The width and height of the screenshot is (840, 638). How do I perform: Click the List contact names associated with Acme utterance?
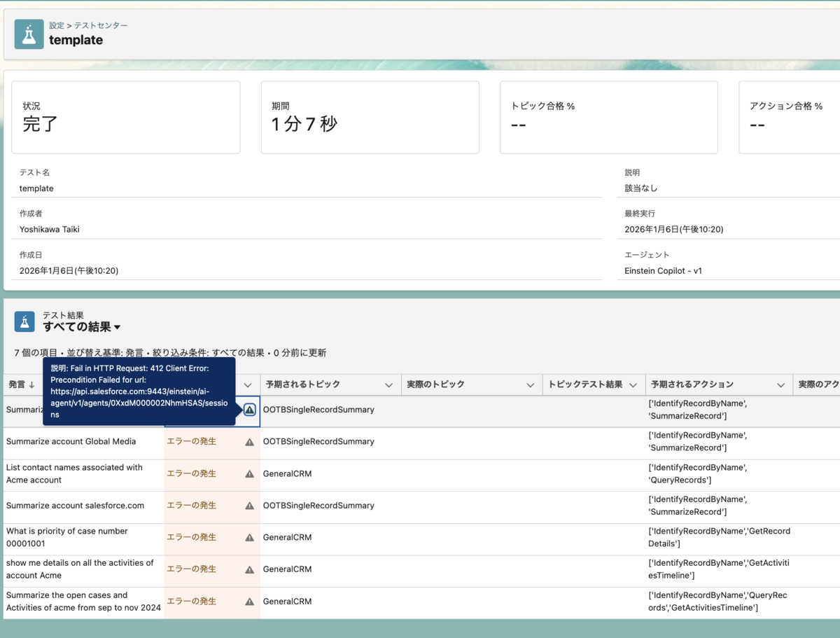pos(74,474)
